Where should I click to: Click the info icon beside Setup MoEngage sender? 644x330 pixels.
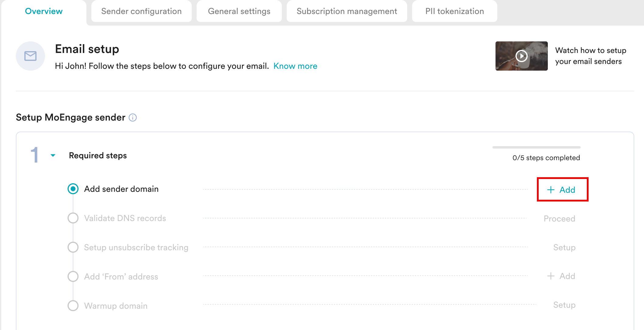tap(133, 118)
